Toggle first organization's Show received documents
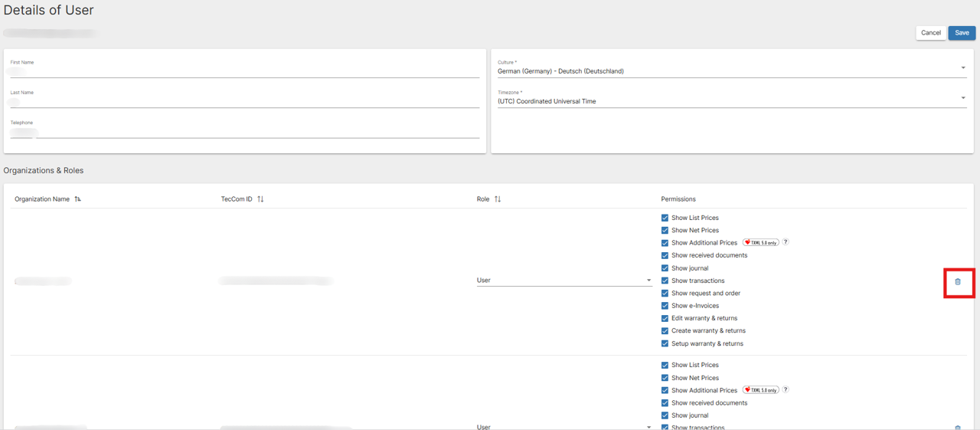This screenshot has height=430, width=980. (665, 255)
